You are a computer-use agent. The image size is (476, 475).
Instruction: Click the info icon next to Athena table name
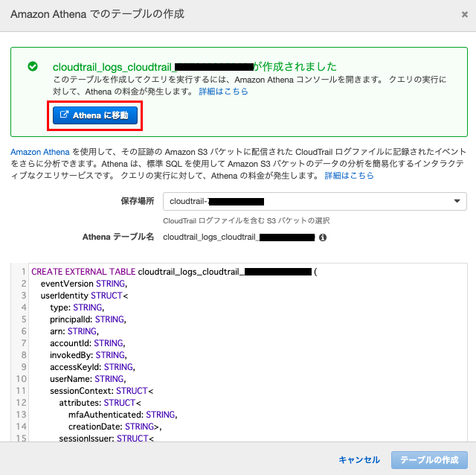pos(323,238)
